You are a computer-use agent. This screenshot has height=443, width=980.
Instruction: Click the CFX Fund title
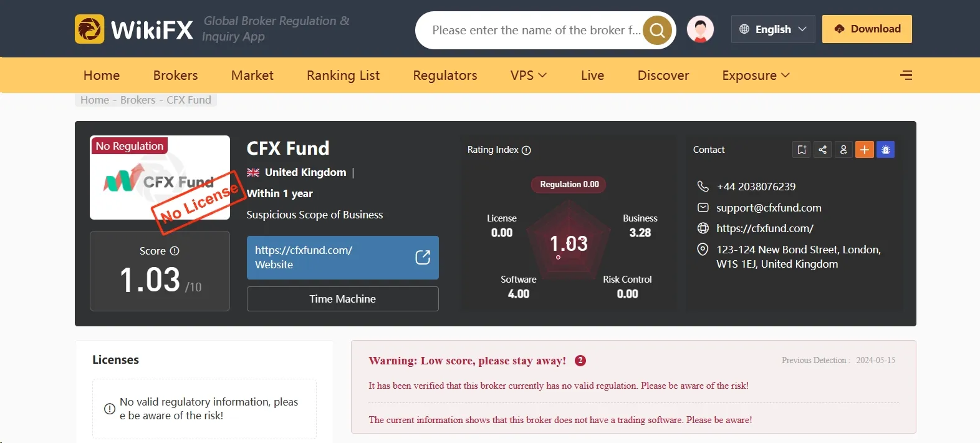(x=288, y=148)
